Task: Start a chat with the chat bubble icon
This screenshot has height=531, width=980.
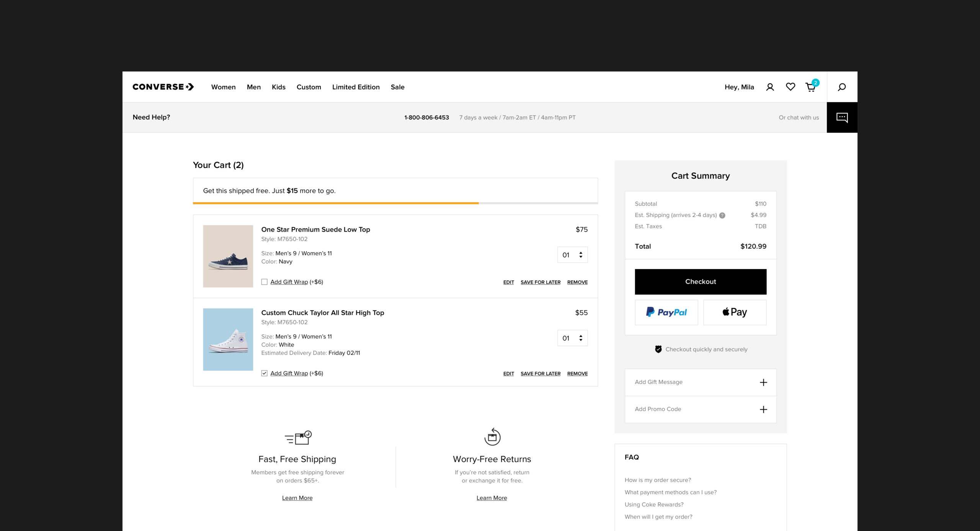Action: tap(842, 118)
